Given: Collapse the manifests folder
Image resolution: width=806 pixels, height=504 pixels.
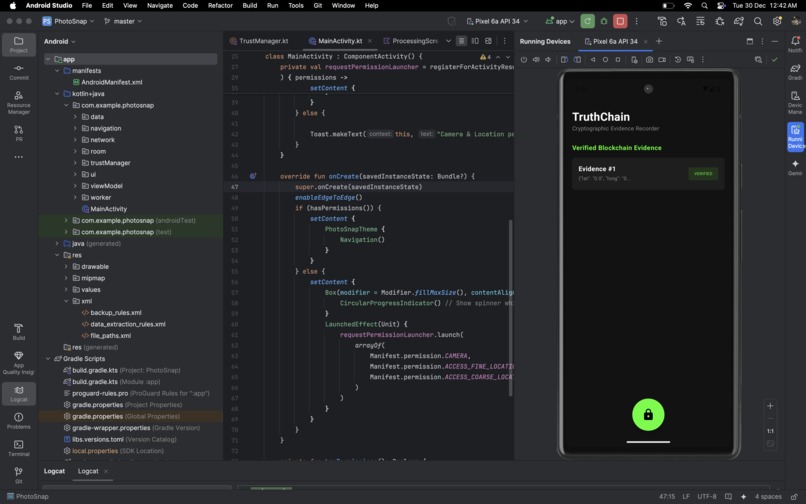Looking at the screenshot, I should point(57,70).
